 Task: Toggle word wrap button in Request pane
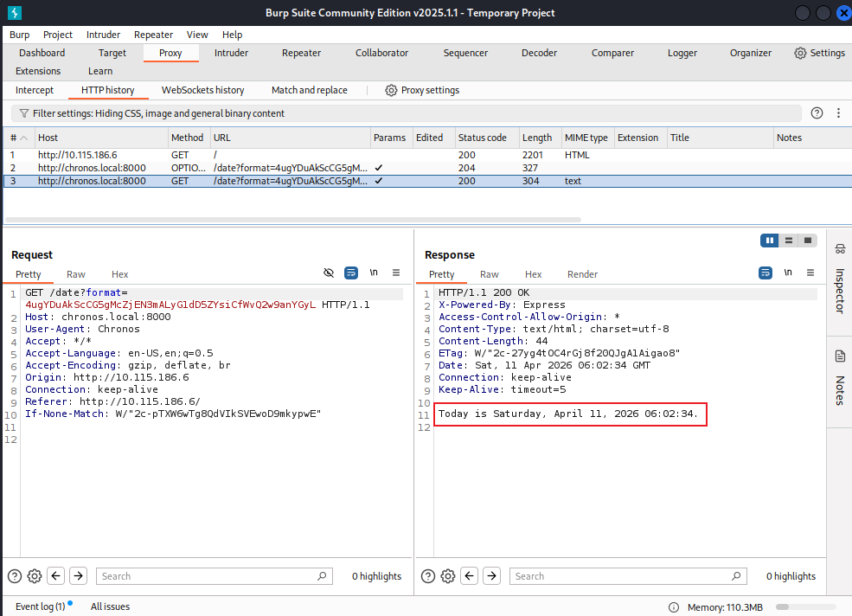(x=351, y=273)
